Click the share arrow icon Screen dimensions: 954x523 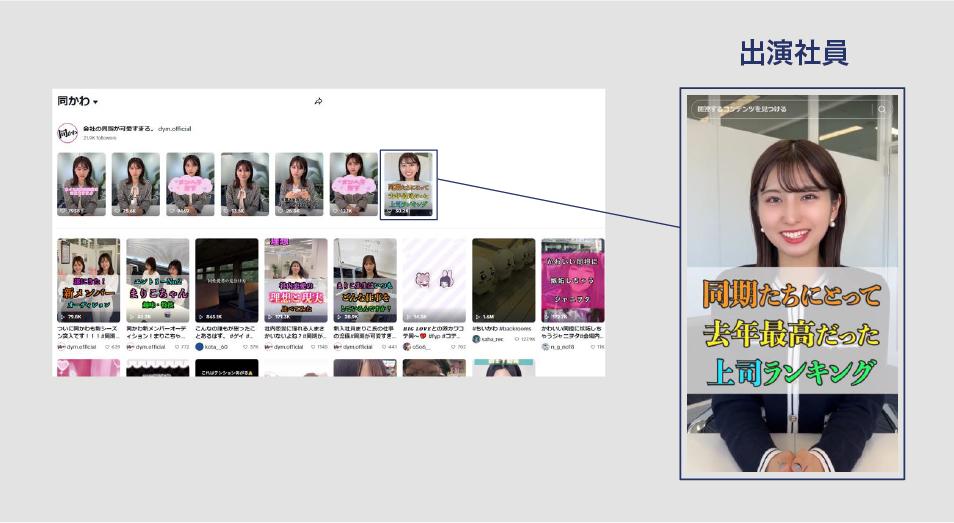click(318, 102)
